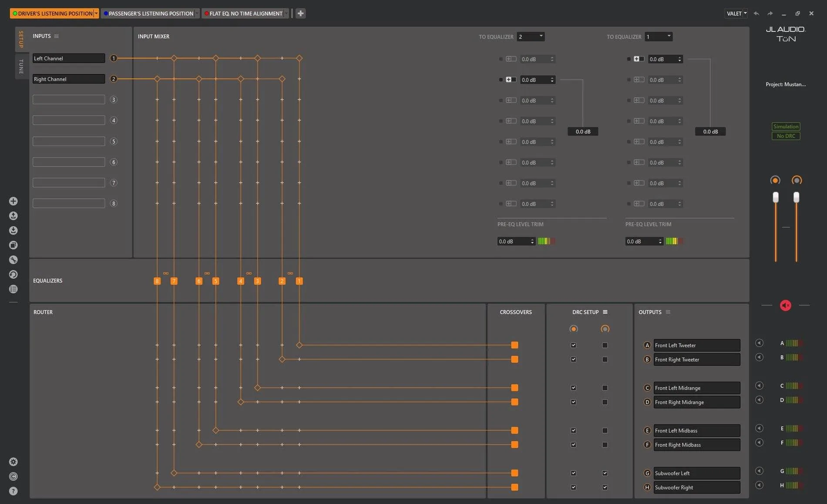
Task: Toggle second DRC checkbox for Subwoofer Right
Action: click(605, 487)
